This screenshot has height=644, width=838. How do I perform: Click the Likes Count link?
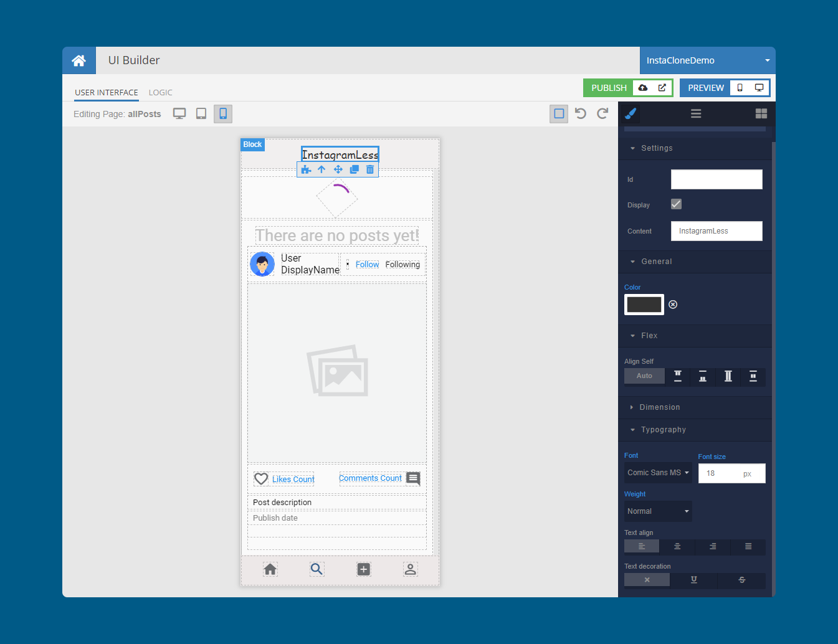[x=293, y=479]
